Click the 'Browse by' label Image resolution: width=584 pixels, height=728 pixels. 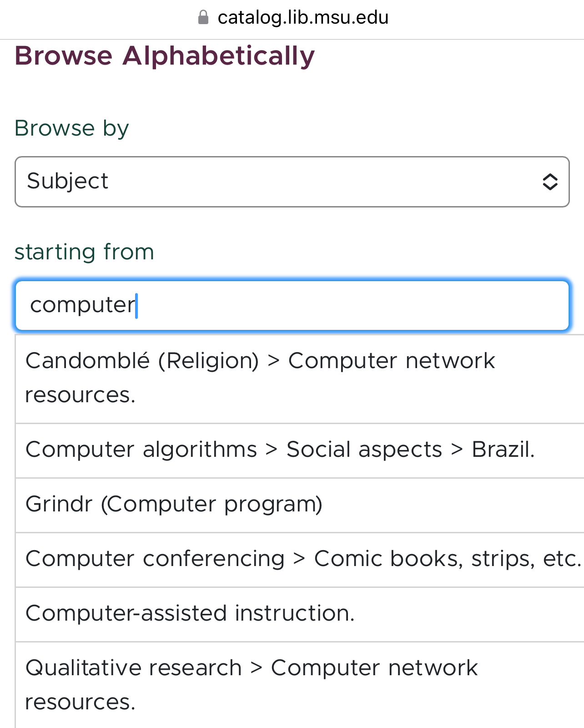click(71, 128)
